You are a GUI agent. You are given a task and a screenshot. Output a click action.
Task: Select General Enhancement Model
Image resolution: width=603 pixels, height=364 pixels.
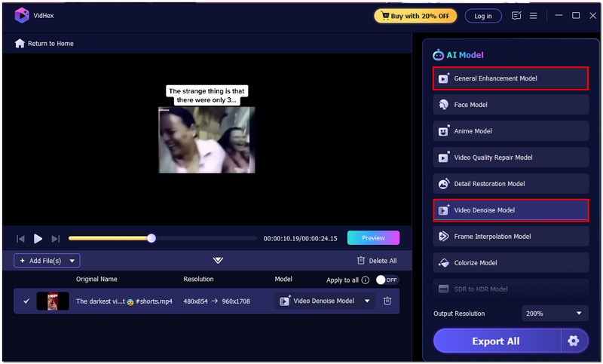pyautogui.click(x=511, y=78)
